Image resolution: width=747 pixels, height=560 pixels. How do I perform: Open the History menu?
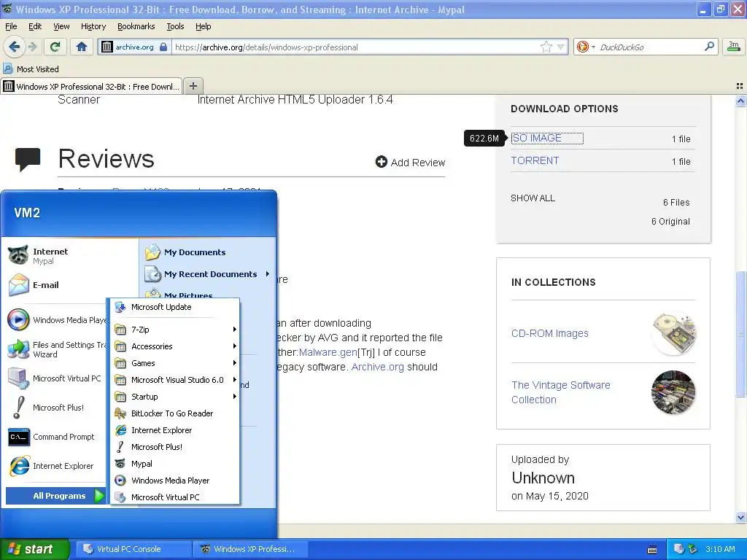(x=93, y=26)
